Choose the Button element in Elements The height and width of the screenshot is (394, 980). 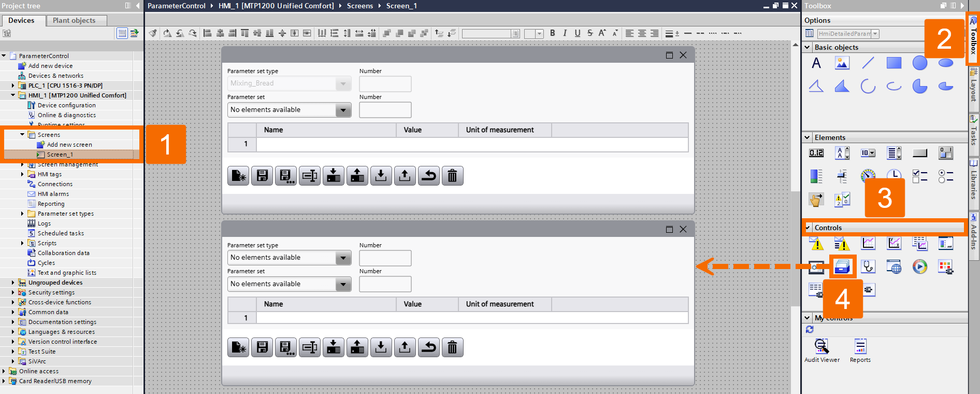coord(920,153)
